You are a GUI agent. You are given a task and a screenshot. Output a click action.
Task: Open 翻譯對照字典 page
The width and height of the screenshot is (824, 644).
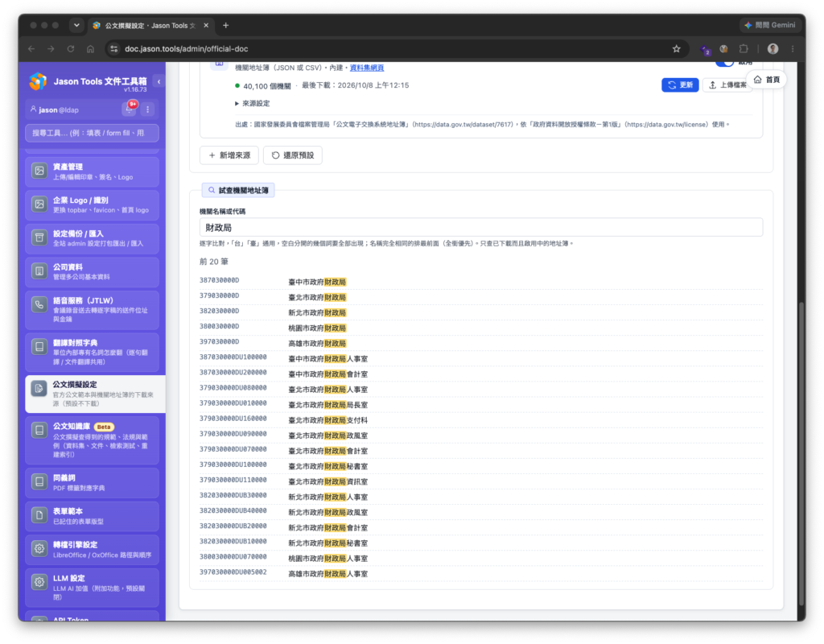(x=92, y=352)
